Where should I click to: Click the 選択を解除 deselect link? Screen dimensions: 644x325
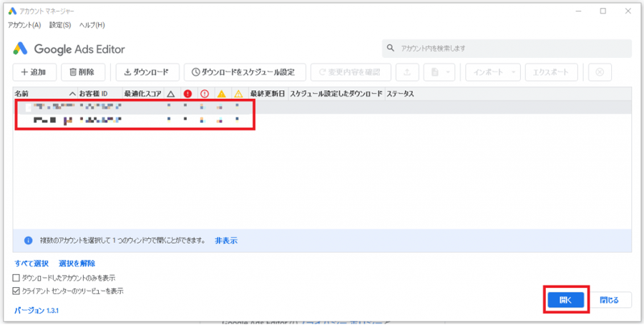click(77, 263)
